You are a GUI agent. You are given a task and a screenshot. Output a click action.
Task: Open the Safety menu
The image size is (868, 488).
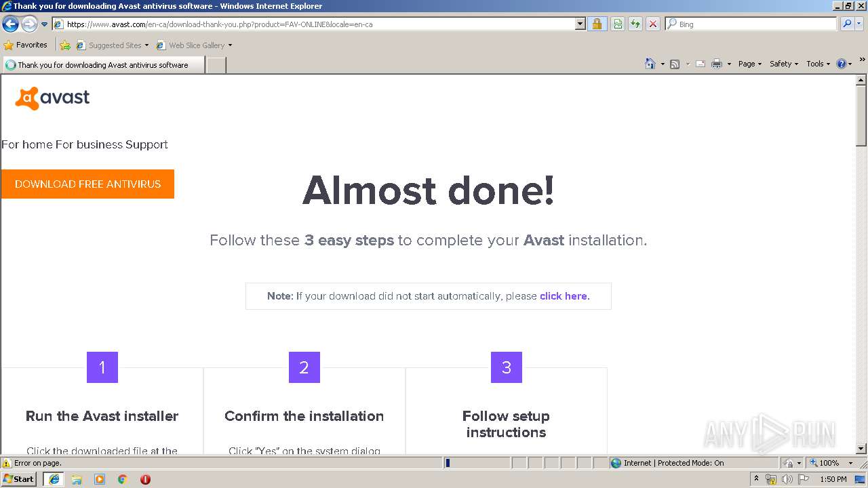click(783, 64)
